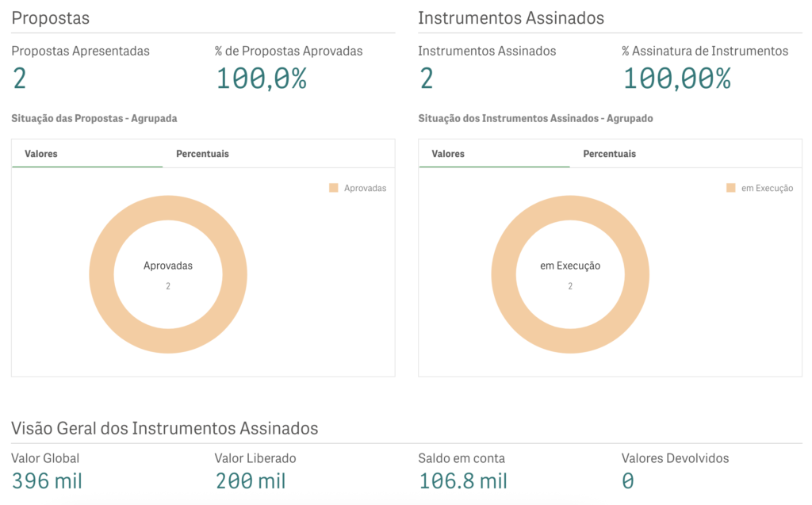Click the Valor Liberado 200 mil figure

coord(250,480)
